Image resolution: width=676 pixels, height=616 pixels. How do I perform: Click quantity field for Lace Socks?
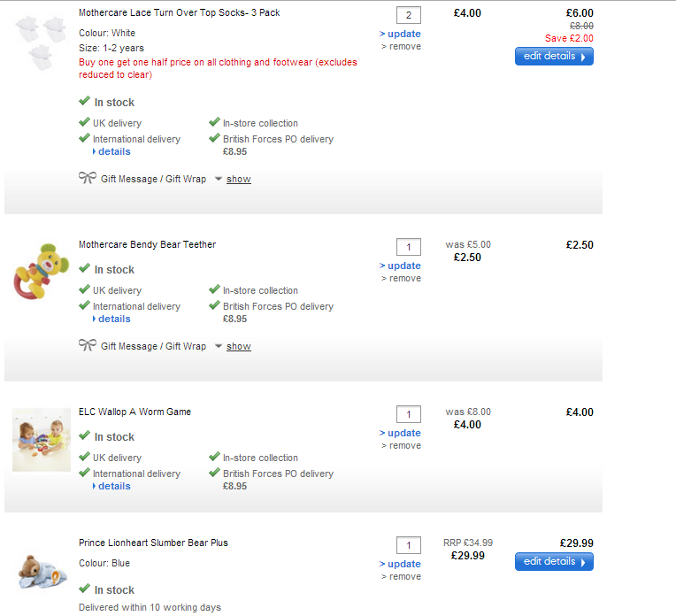coord(408,15)
